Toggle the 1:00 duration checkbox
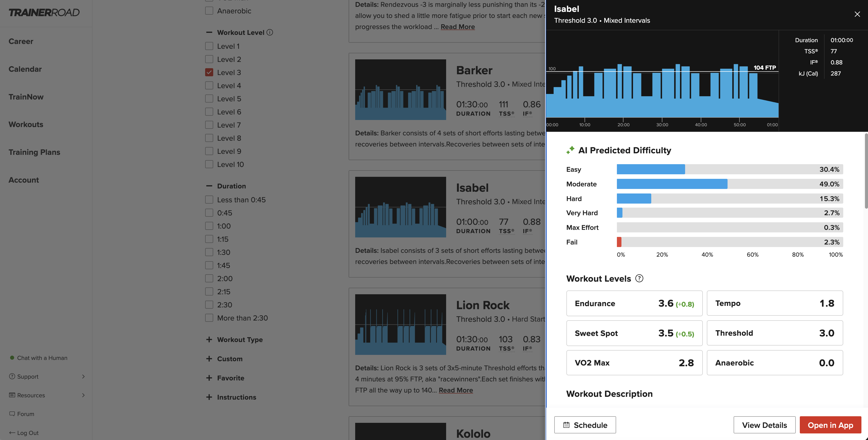Image resolution: width=868 pixels, height=440 pixels. (x=209, y=226)
